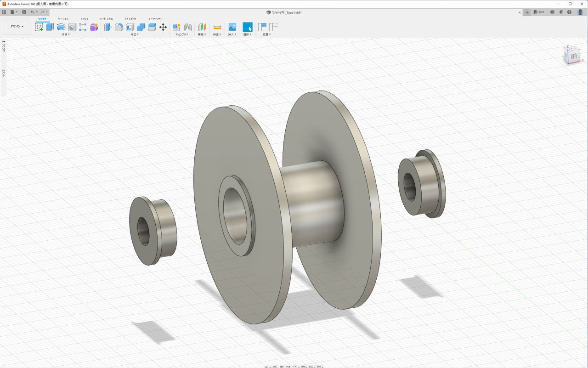Viewport: 588px width, 368px height.
Task: Expand the アセンブリ dropdown
Action: 182,34
